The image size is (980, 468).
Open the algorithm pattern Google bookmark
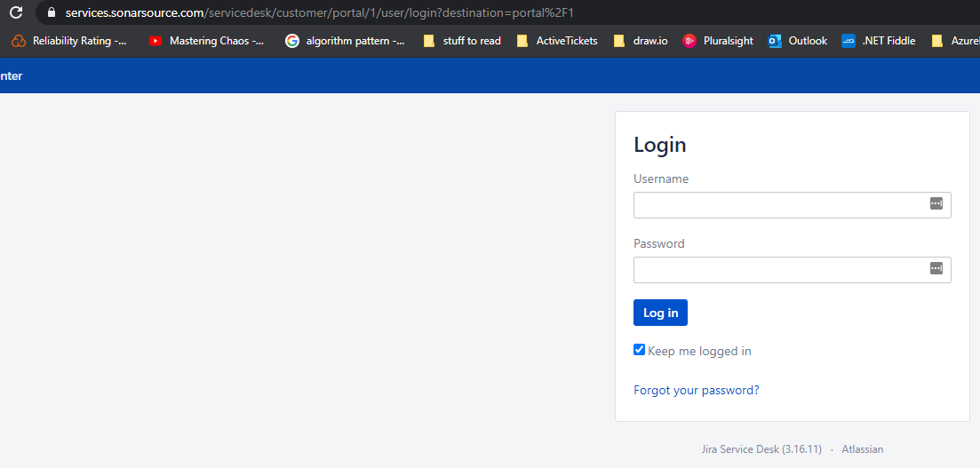pyautogui.click(x=345, y=41)
